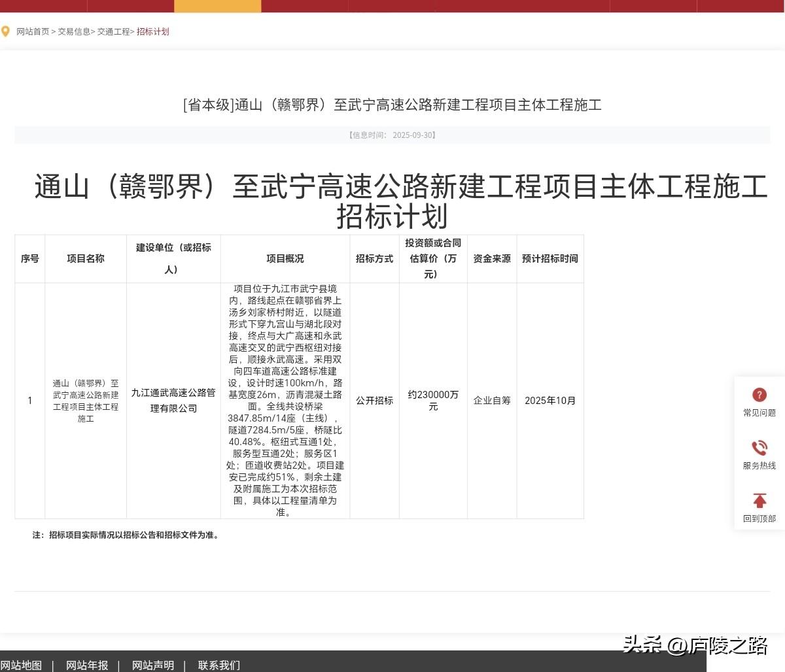The height and width of the screenshot is (672, 785).
Task: Open 网站年报 footer link
Action: pos(87,665)
